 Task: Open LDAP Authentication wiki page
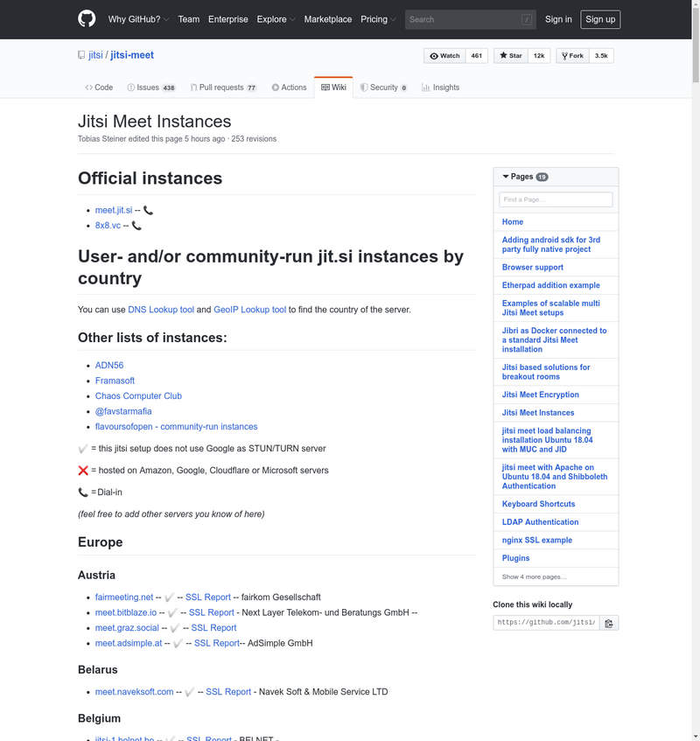pyautogui.click(x=540, y=522)
